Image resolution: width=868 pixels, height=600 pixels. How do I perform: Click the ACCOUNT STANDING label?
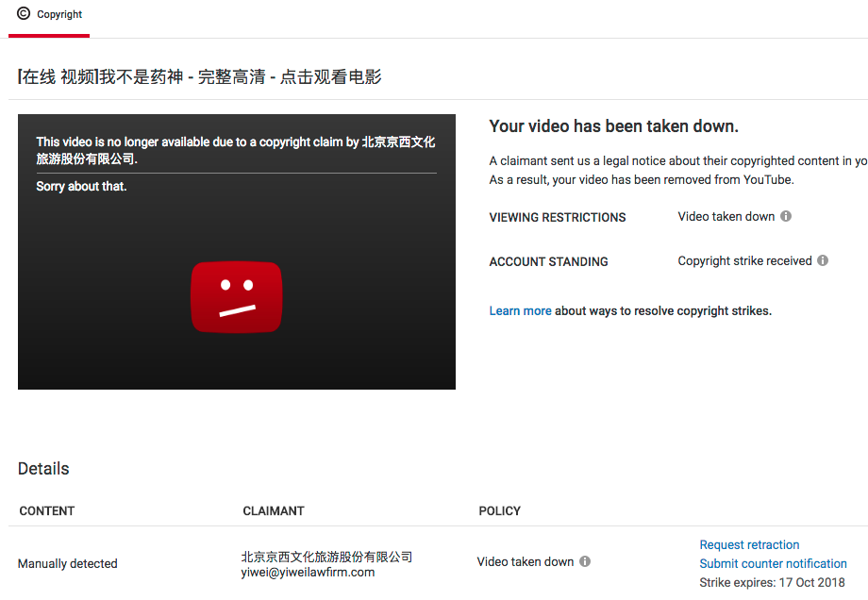(x=548, y=261)
